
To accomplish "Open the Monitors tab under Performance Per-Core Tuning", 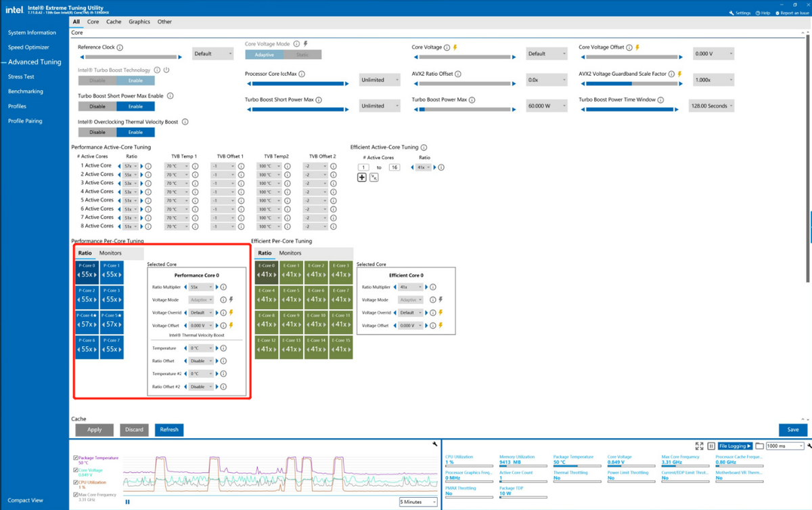I will point(110,253).
